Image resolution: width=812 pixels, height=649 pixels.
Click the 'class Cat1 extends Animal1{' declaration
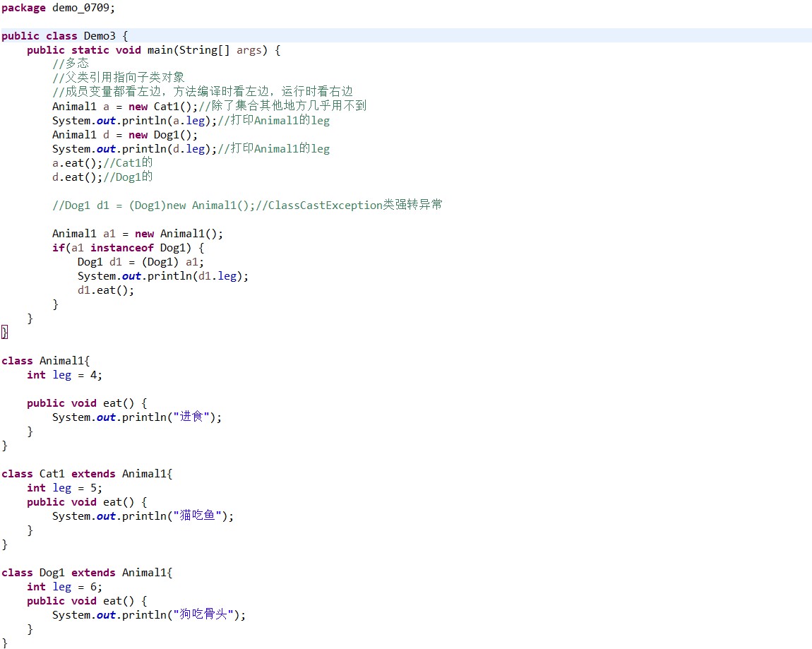point(87,474)
